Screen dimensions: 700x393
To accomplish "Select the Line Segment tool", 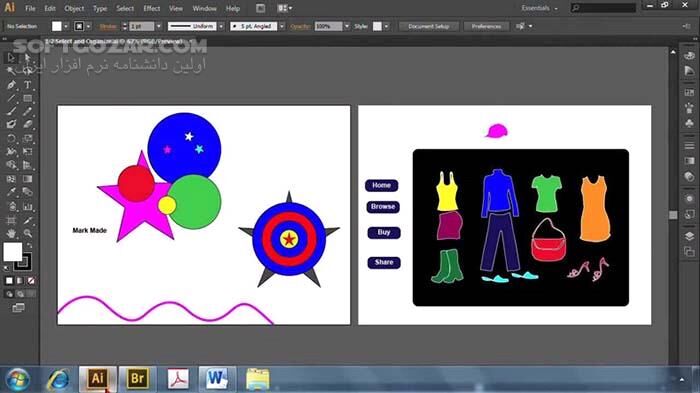I will (x=11, y=98).
